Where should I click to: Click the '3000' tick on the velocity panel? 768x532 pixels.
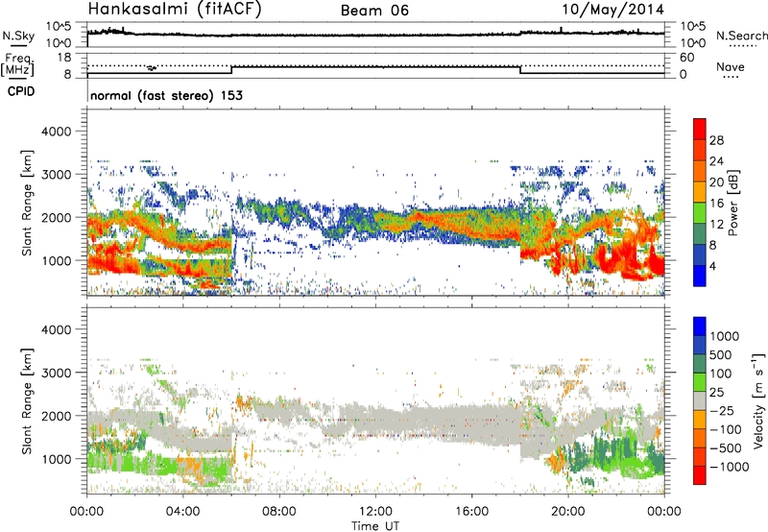(x=56, y=373)
